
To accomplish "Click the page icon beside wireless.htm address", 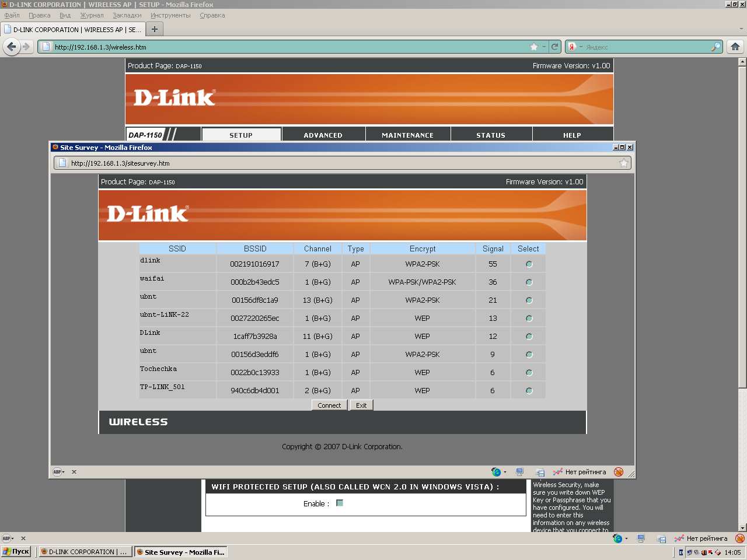I will [46, 47].
